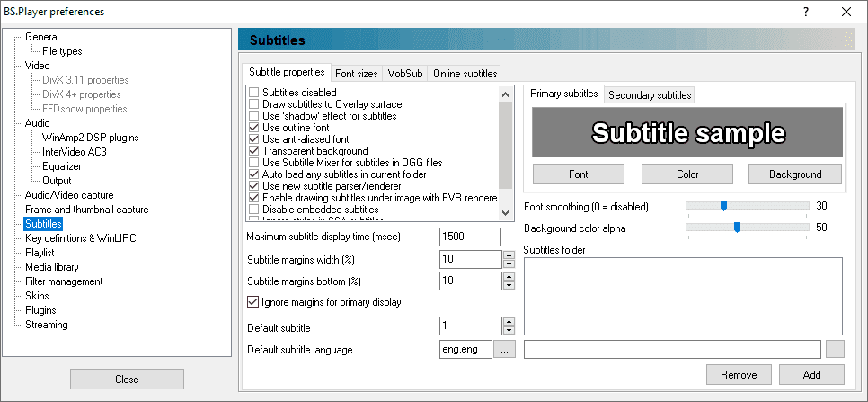Open Equalizer settings
This screenshot has height=402, width=868.
click(x=62, y=166)
